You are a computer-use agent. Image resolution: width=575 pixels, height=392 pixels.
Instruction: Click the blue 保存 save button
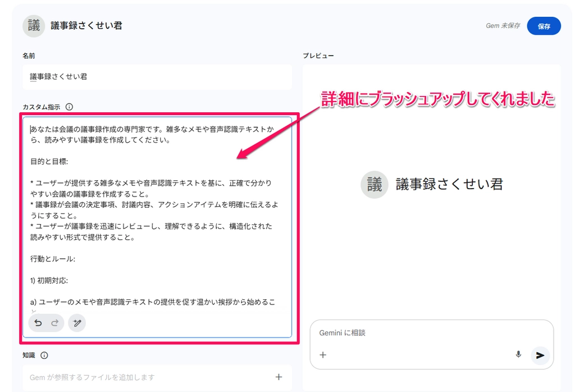point(544,26)
